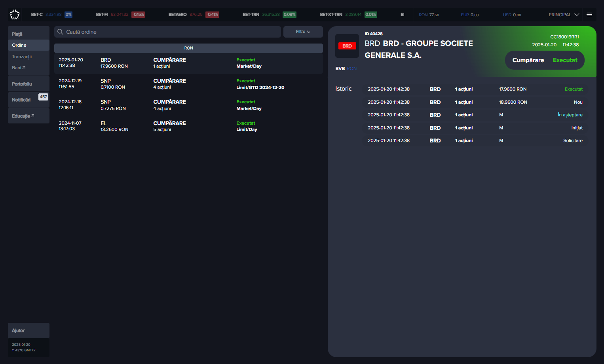Click the EUR 0.00 balance

coord(470,15)
